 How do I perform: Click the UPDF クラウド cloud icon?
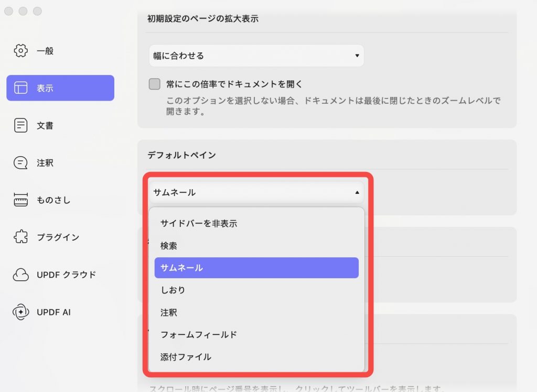click(20, 275)
